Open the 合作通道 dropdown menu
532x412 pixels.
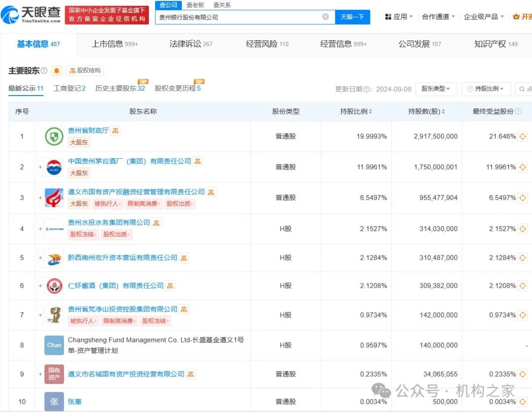point(438,17)
